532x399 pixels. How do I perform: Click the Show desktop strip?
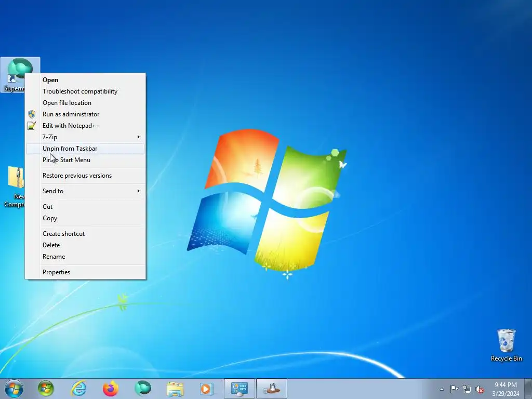click(528, 389)
